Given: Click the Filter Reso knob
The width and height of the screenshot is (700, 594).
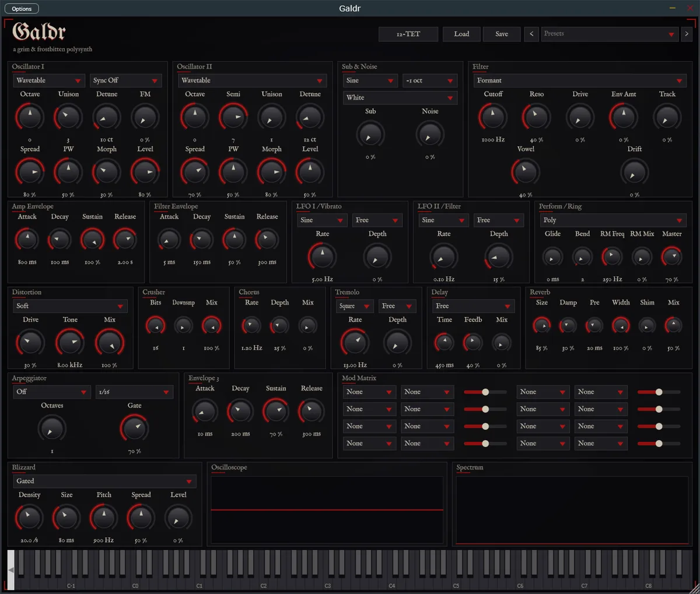Looking at the screenshot, I should point(536,117).
